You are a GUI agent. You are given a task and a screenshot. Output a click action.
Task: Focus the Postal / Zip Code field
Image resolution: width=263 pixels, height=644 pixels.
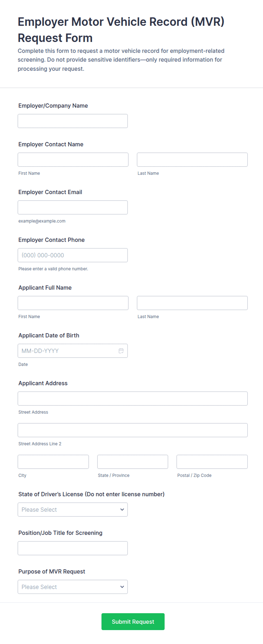[212, 462]
